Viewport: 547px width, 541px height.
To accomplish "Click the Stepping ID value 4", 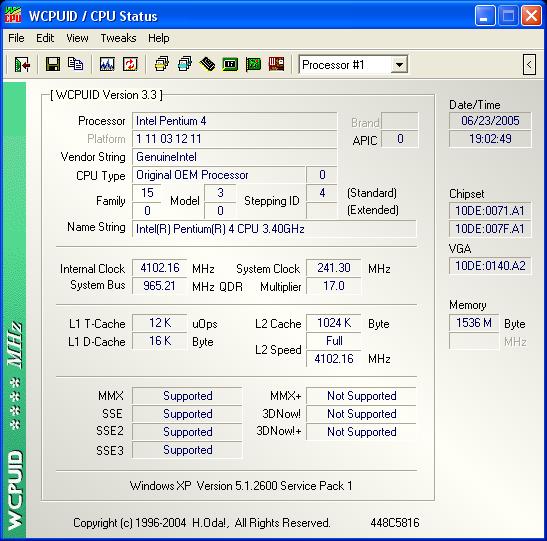I will pos(322,193).
